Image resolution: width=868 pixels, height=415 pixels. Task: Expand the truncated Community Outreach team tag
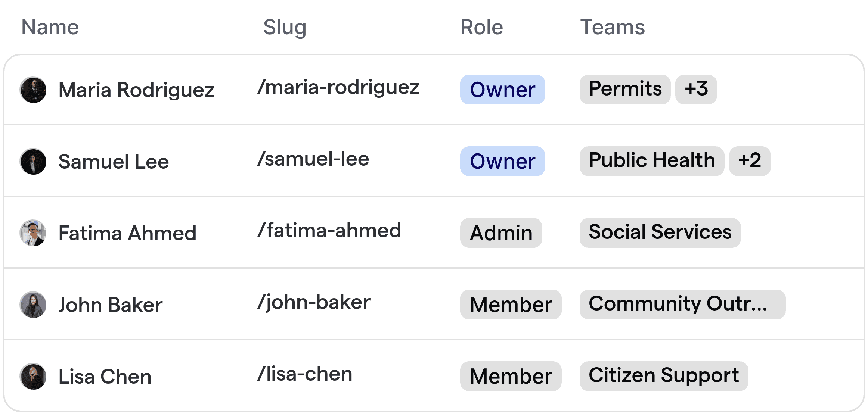click(x=682, y=305)
